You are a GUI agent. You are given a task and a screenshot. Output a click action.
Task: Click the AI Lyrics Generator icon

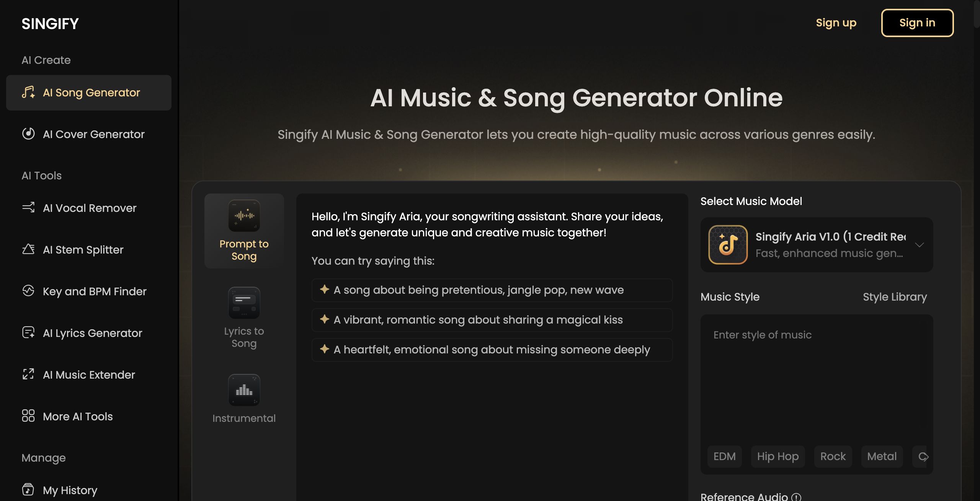point(28,333)
